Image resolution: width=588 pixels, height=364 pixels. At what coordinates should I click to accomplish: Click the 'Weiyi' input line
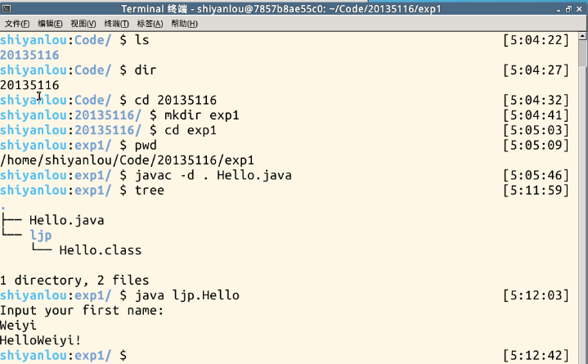coord(18,326)
